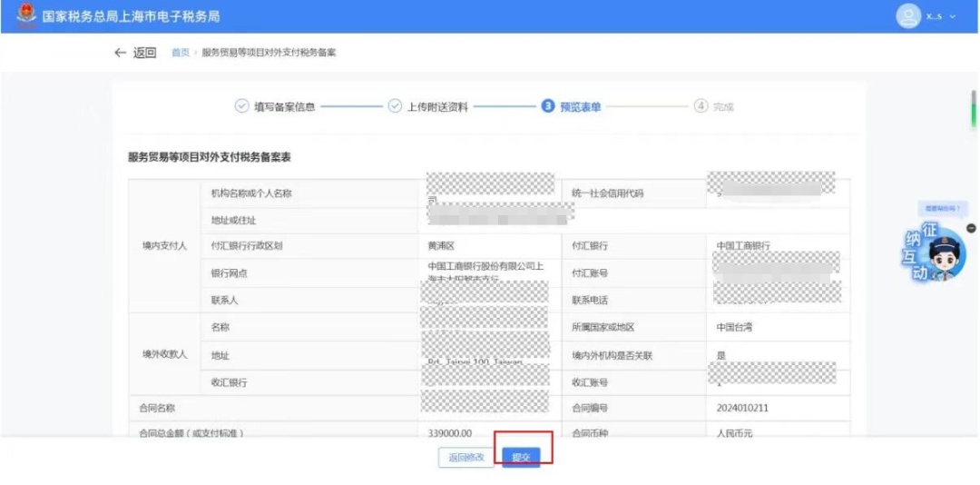Click contract number 2024010211

pos(742,408)
